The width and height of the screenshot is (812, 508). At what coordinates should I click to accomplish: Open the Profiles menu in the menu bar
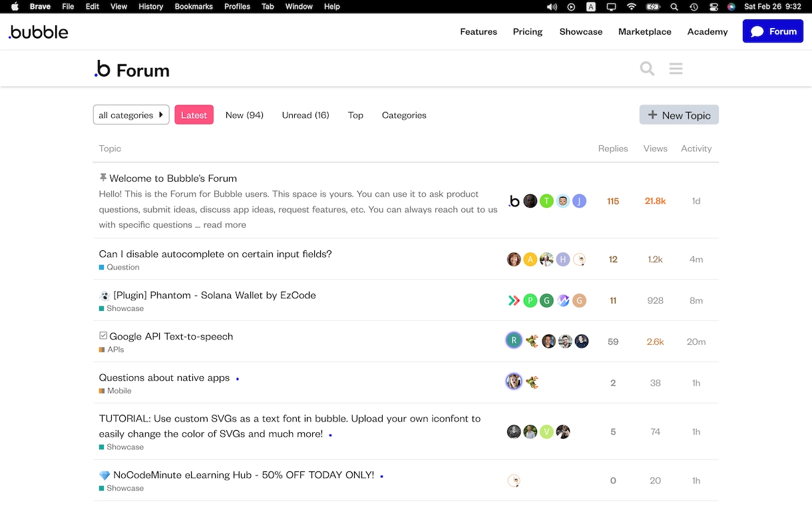(x=237, y=7)
